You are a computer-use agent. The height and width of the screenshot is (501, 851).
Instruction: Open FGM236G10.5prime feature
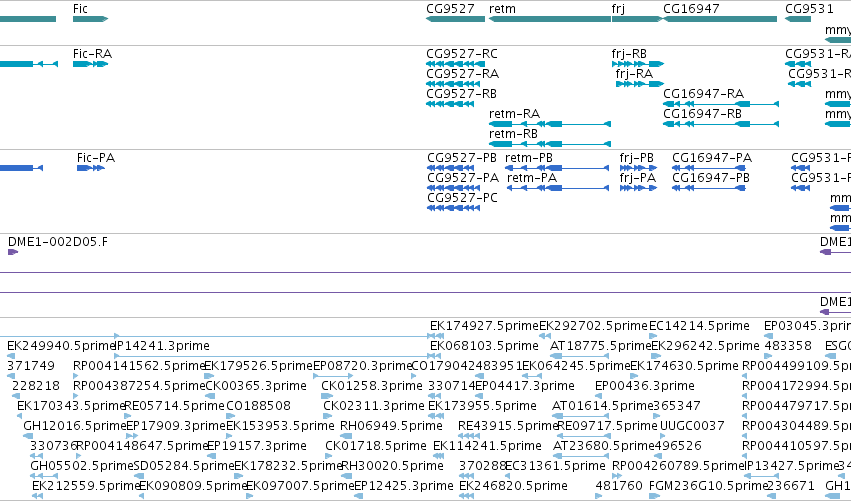[x=708, y=486]
